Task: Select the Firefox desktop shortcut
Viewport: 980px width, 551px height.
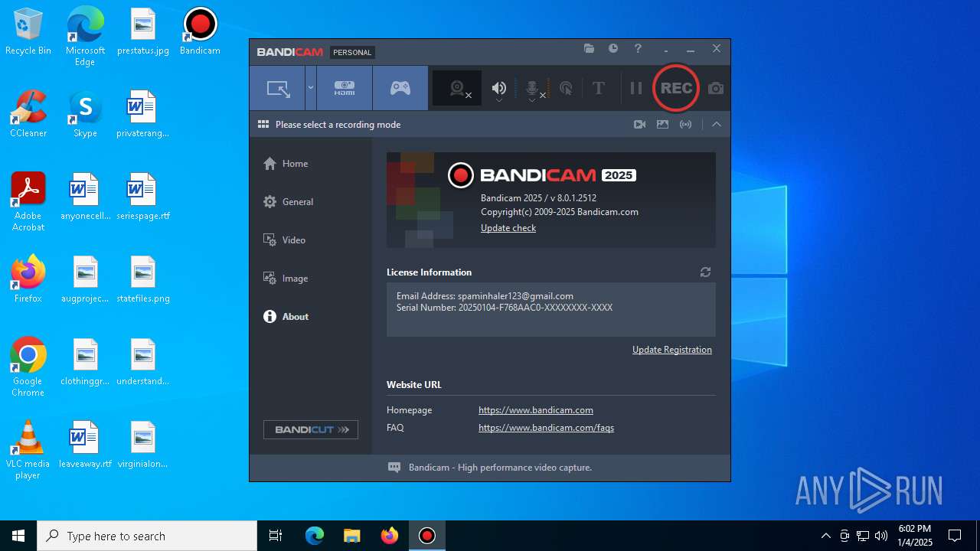Action: click(28, 280)
